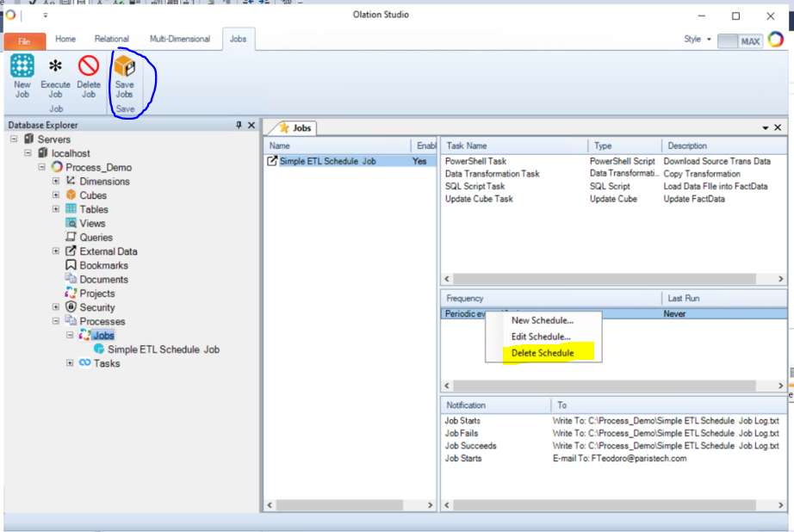Switch to the Relational ribbon tab
This screenshot has width=794, height=532.
pyautogui.click(x=111, y=39)
